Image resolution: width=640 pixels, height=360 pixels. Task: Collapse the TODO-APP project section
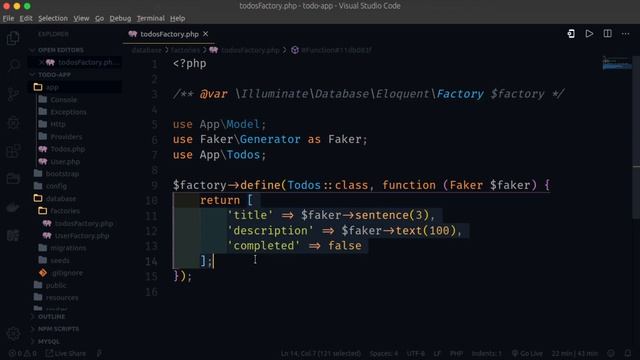pyautogui.click(x=54, y=75)
